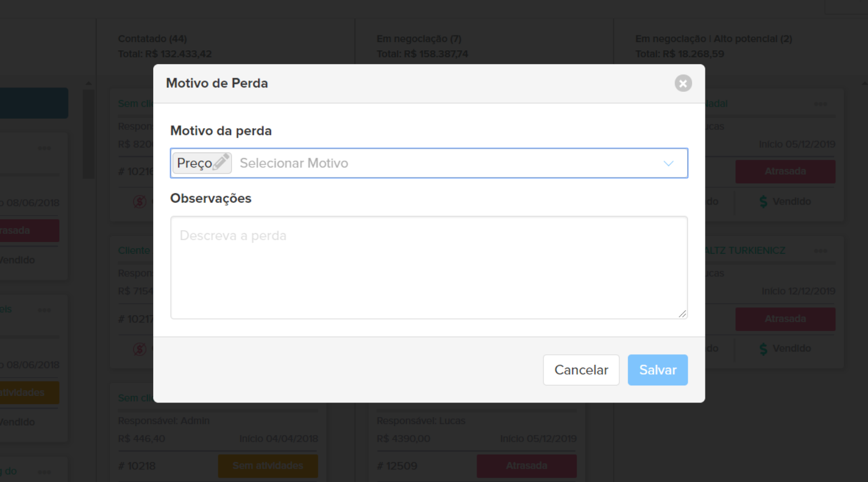
Task: Click Sem atividades badge on card #10218
Action: (268, 466)
